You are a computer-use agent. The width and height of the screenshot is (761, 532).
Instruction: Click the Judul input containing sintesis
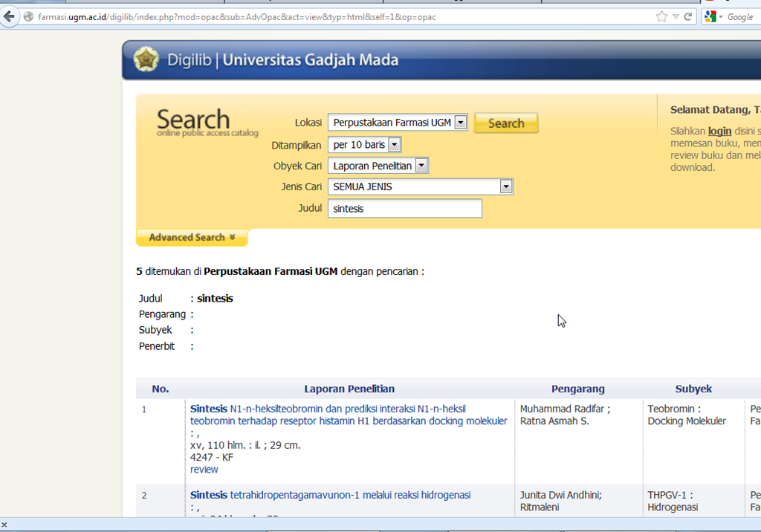click(405, 209)
